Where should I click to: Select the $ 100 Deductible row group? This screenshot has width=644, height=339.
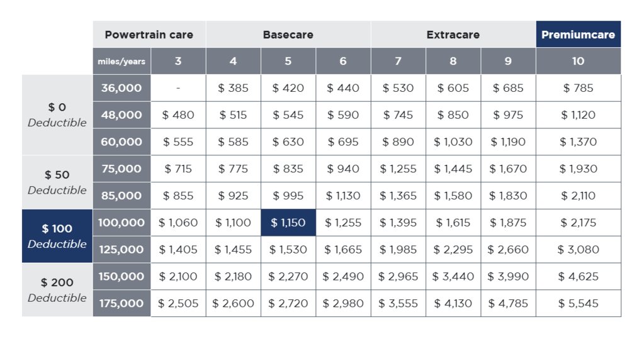click(57, 236)
